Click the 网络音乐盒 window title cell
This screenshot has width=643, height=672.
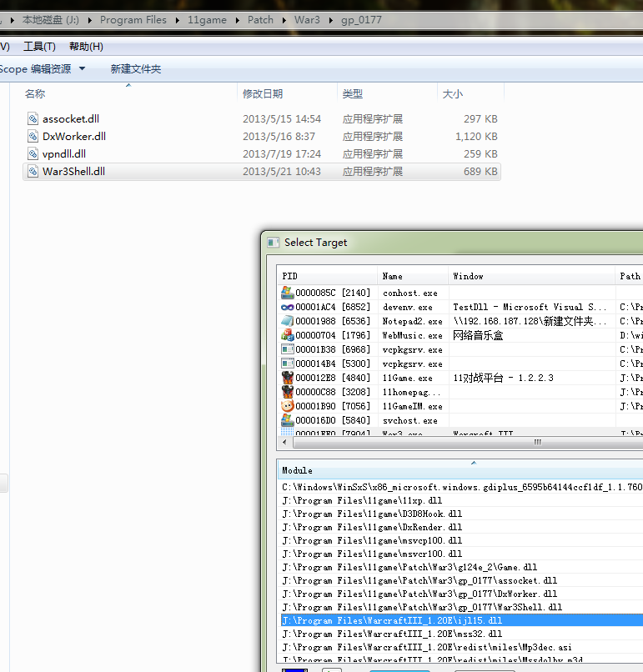(x=478, y=335)
